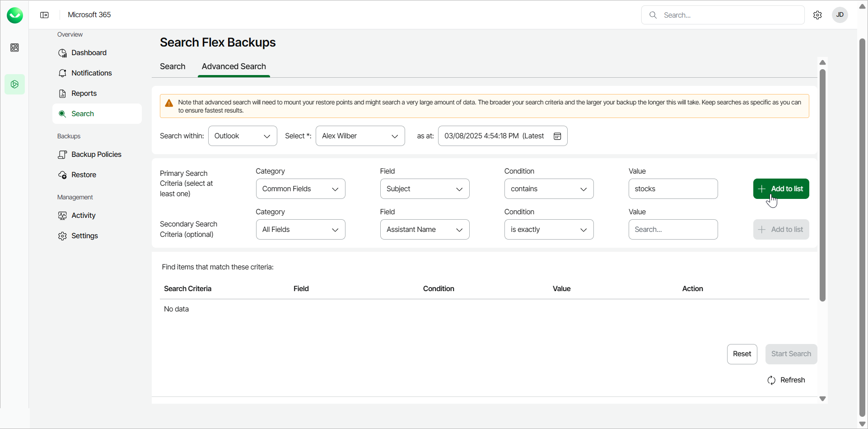The image size is (868, 429).
Task: Open the Dashboard page
Action: point(89,53)
